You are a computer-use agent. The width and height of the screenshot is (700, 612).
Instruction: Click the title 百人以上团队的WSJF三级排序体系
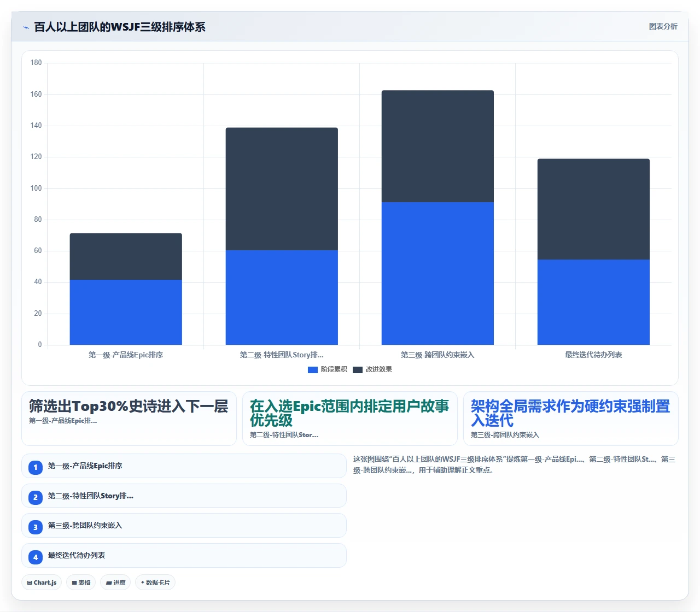point(120,27)
